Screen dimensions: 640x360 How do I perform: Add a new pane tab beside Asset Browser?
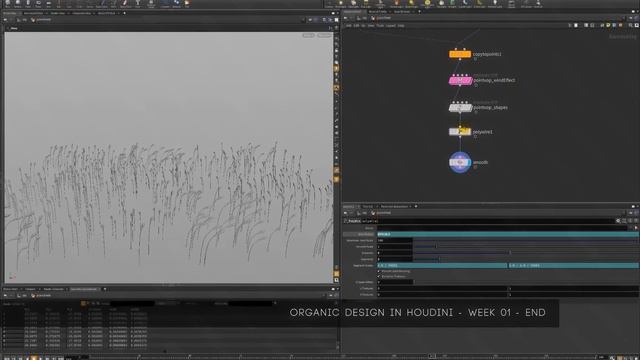(419, 12)
